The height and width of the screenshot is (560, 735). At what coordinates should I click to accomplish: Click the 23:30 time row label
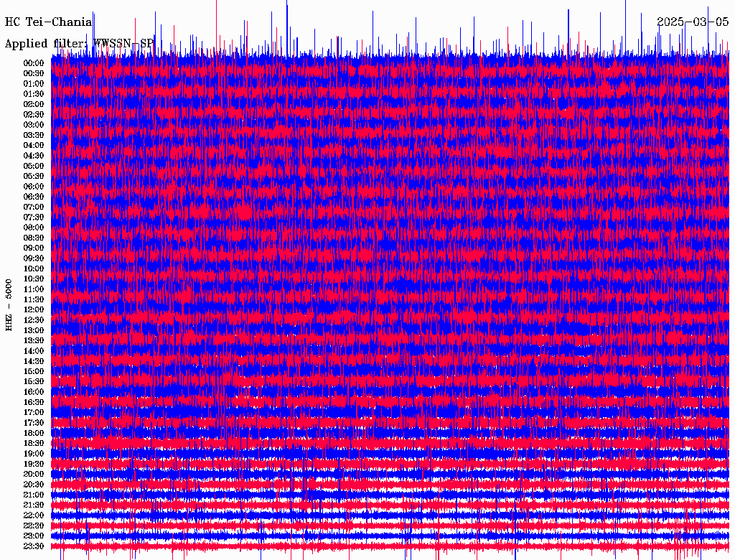tap(34, 546)
